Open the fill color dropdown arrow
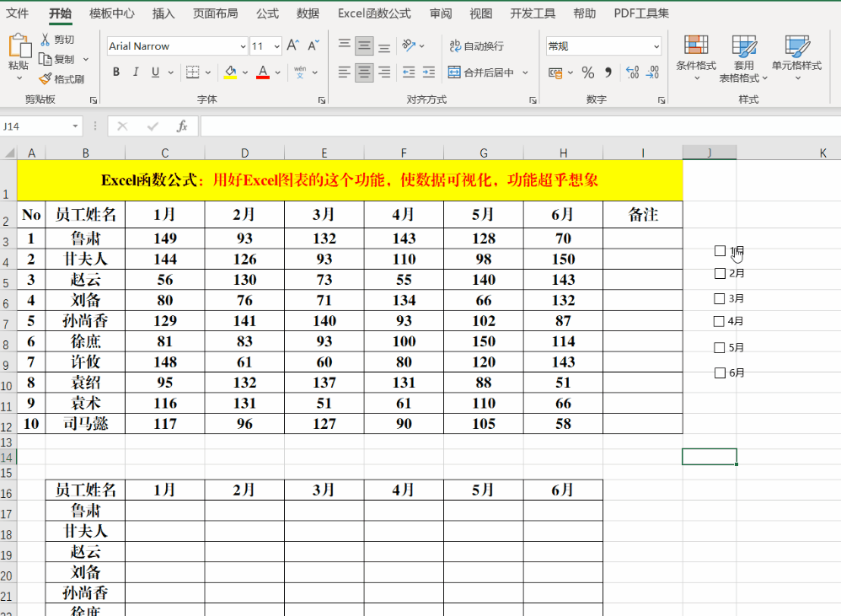The height and width of the screenshot is (616, 841). pyautogui.click(x=245, y=72)
